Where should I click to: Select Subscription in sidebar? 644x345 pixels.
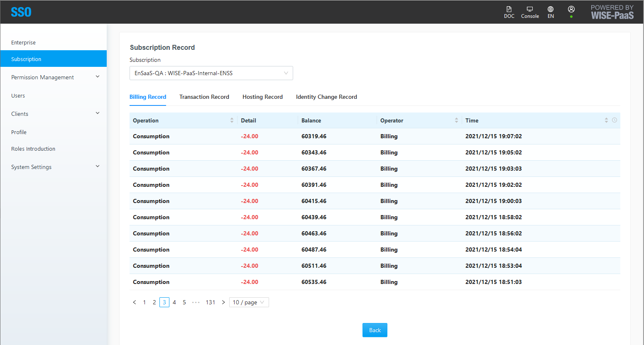[x=54, y=59]
